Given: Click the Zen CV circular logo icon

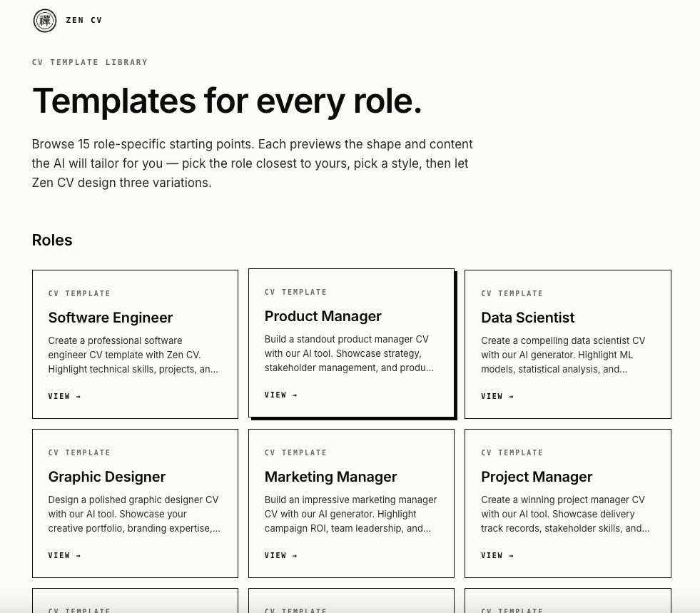Looking at the screenshot, I should coord(45,21).
